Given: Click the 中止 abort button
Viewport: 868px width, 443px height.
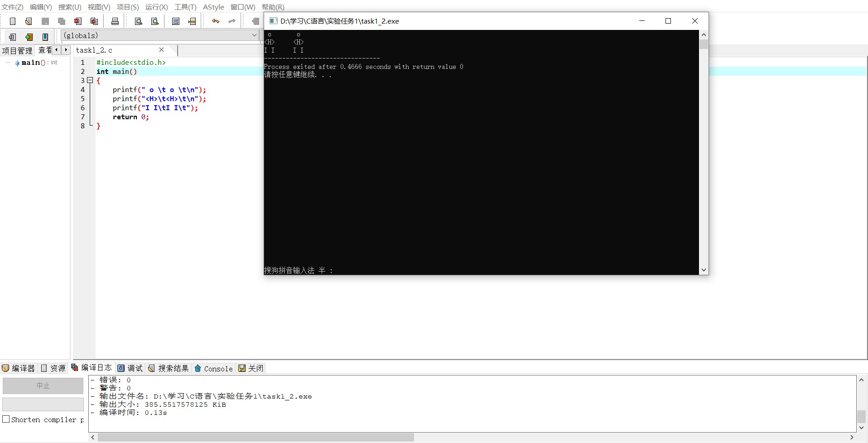Looking at the screenshot, I should (x=43, y=385).
